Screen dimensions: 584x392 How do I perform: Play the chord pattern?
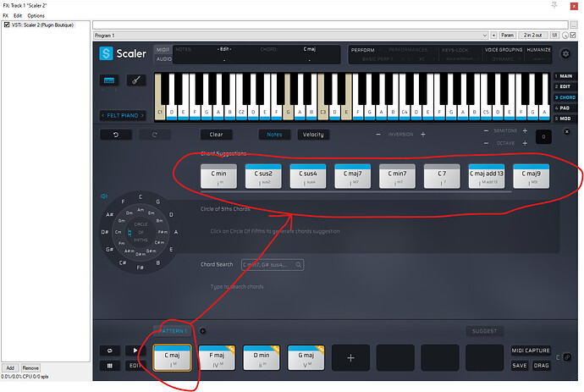point(135,351)
